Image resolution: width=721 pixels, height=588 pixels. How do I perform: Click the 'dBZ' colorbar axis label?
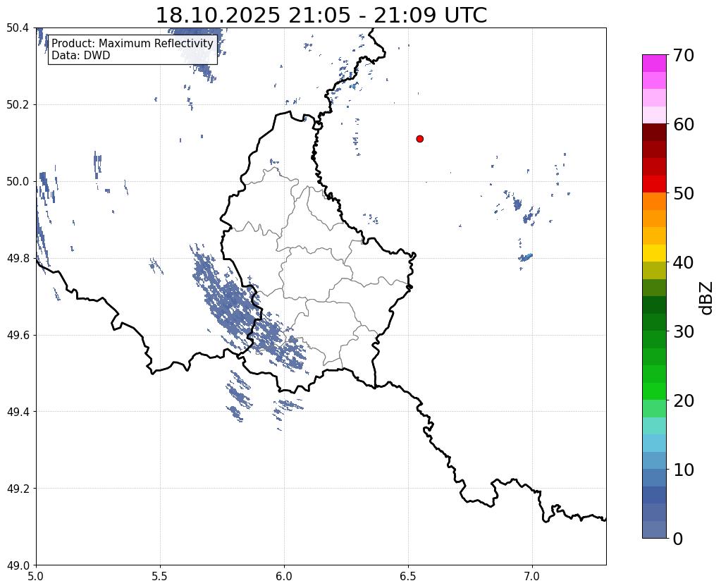pos(707,298)
